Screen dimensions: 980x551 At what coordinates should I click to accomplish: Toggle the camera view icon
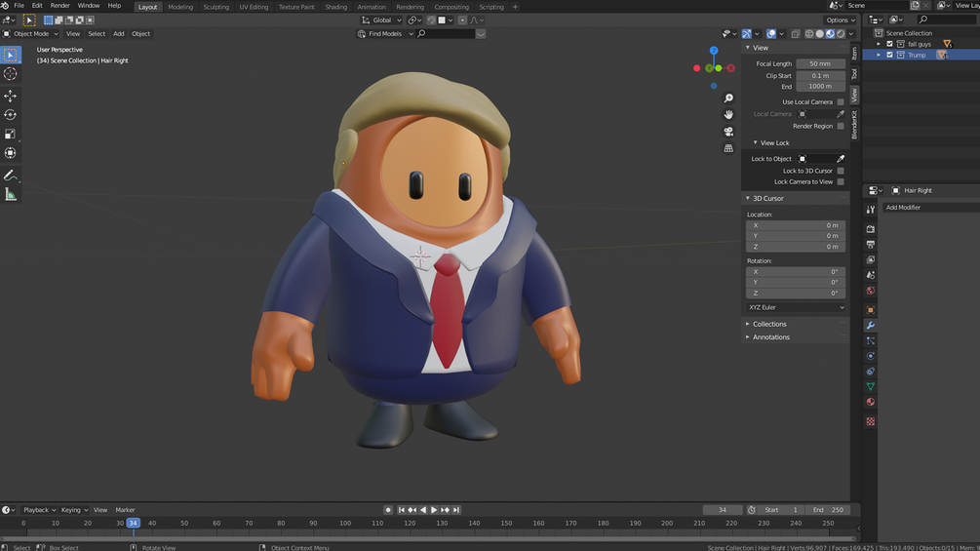point(728,132)
